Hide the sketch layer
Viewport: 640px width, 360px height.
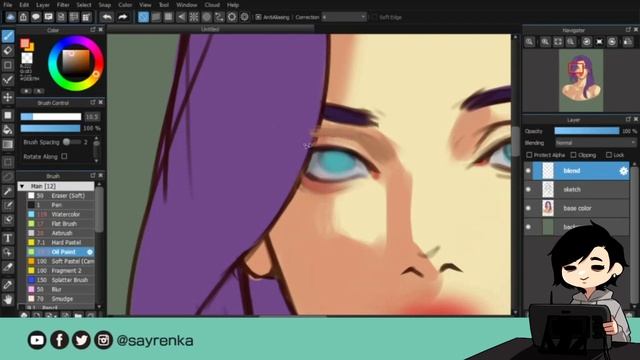(x=528, y=189)
